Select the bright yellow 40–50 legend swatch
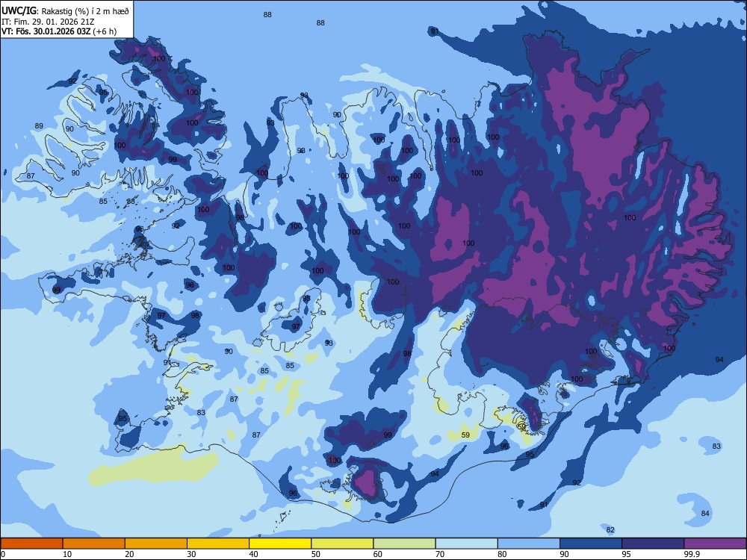Viewport: 747px width, 560px height. (x=280, y=544)
